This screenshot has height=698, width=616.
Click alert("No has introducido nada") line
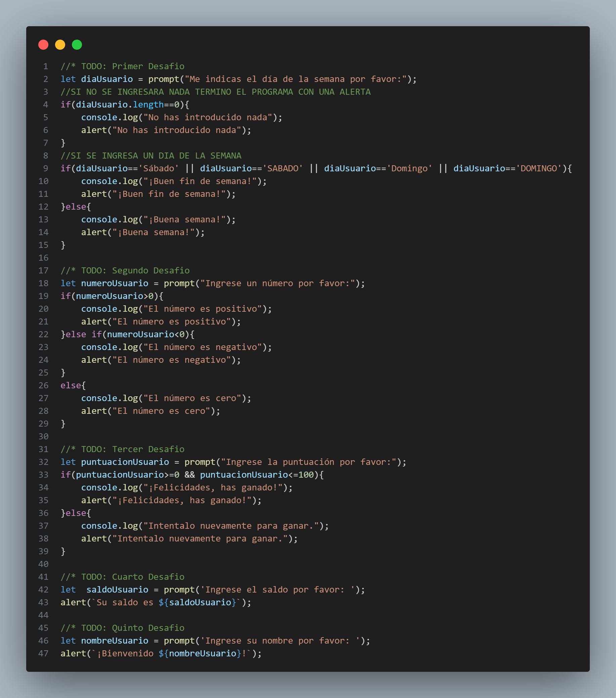point(166,130)
